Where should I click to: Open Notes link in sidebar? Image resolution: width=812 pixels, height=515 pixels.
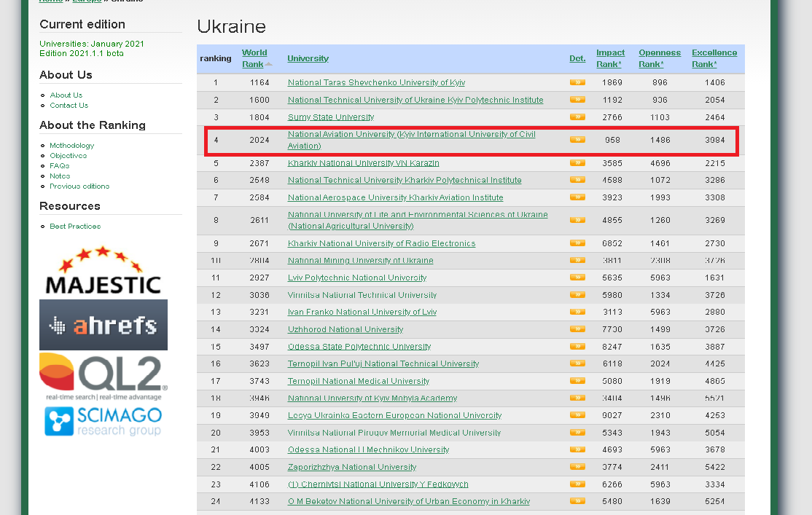point(60,176)
